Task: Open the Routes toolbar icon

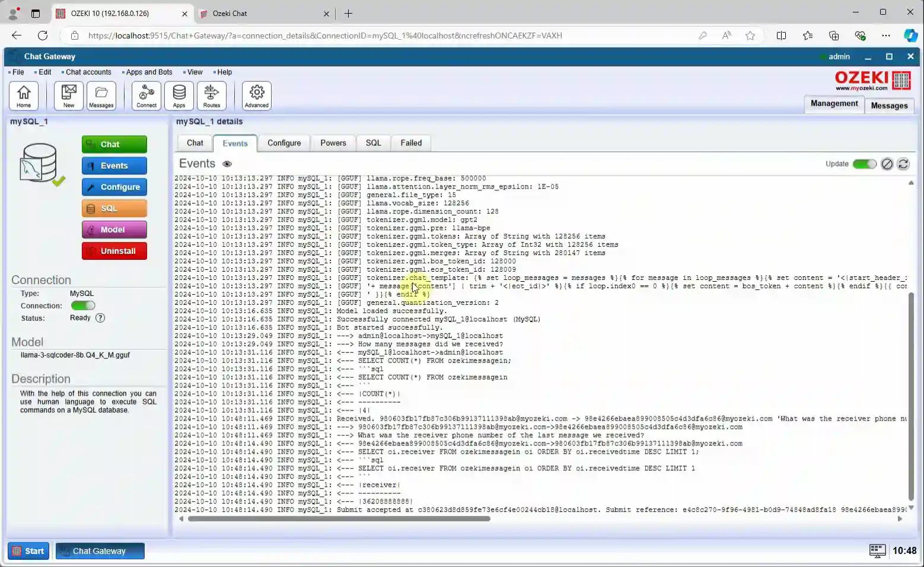Action: pos(212,95)
